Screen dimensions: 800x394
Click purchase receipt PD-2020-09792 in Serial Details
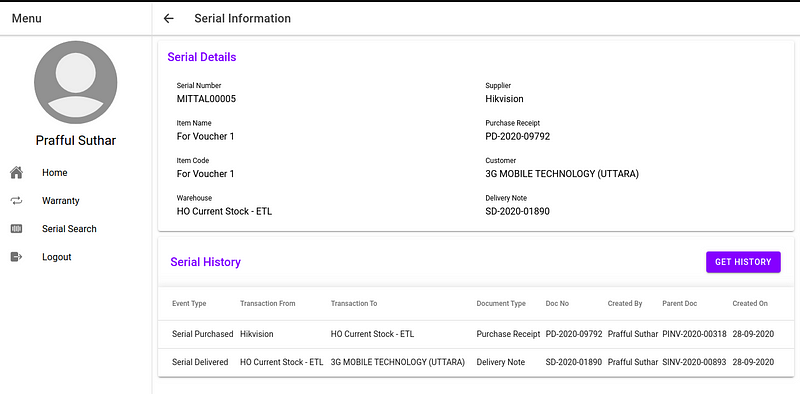coord(517,136)
